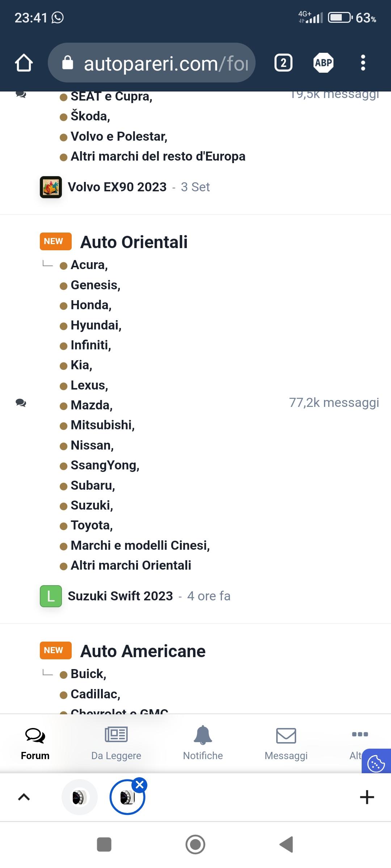Tap the browser home icon
The height and width of the screenshot is (868, 391).
(24, 63)
